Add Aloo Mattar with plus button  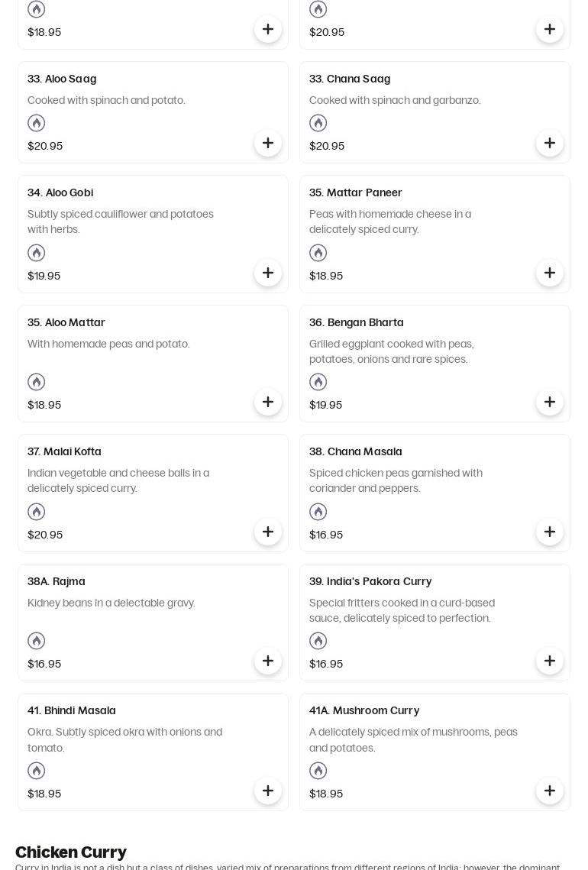[x=268, y=402]
